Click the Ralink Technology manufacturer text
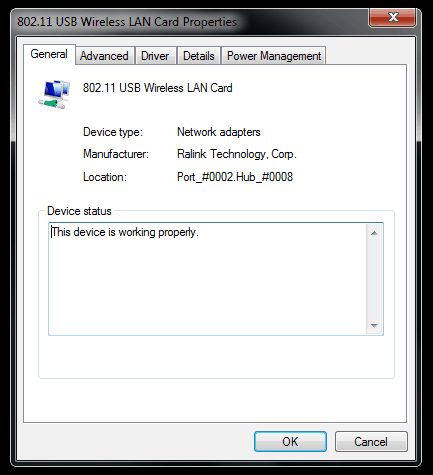433x475 pixels. point(237,154)
